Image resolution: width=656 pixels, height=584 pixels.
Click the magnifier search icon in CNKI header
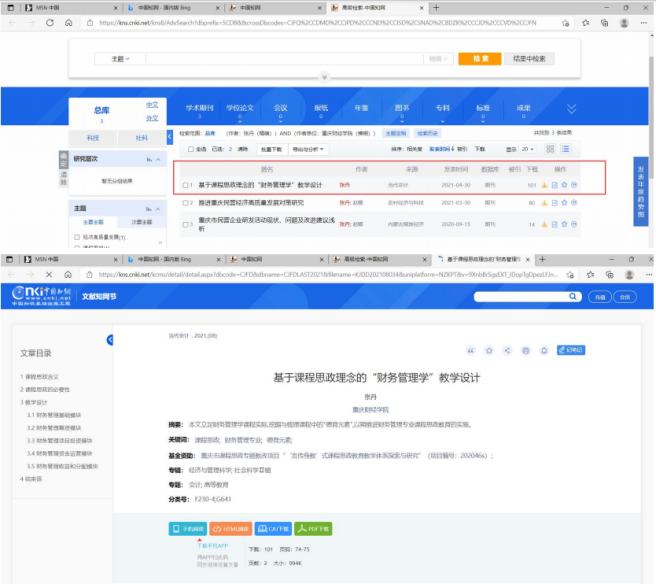[x=570, y=297]
